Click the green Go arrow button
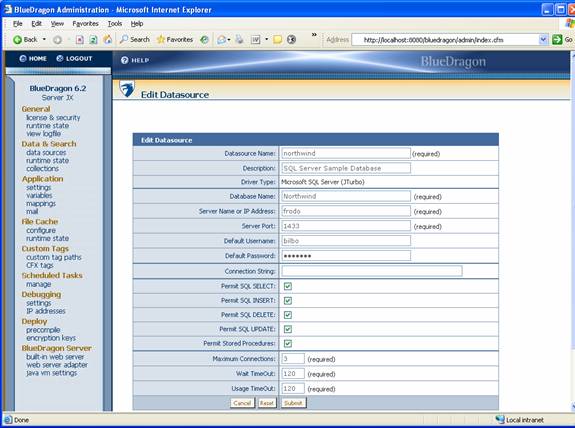Screen dimensions: 575x428 (557, 39)
